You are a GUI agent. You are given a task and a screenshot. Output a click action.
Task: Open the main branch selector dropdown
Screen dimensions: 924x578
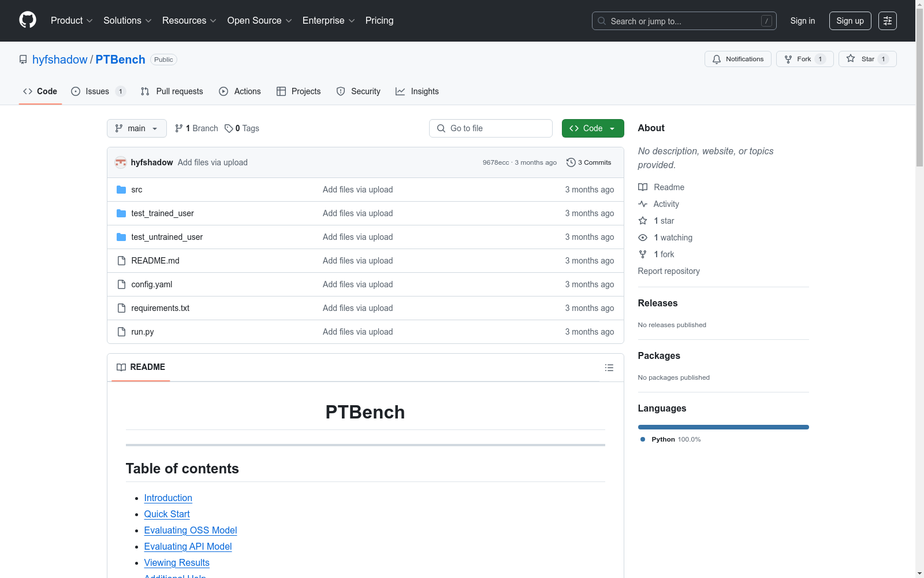[137, 128]
